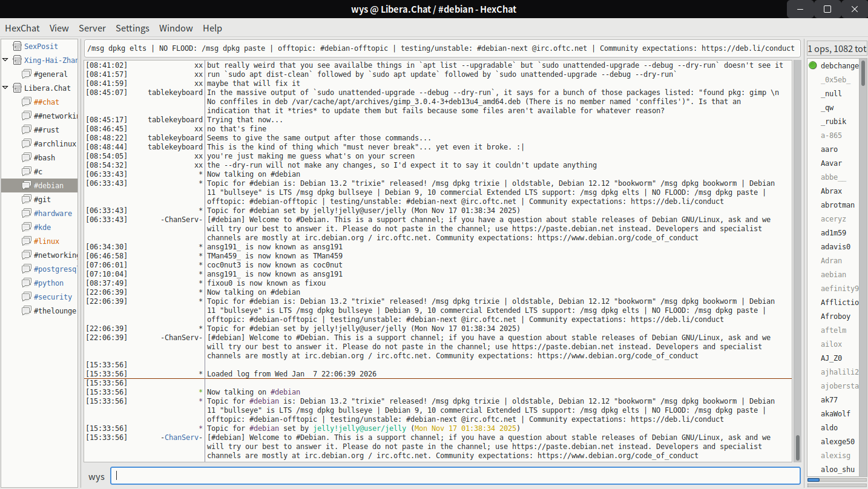Click the SexPosit server icon in the tree
868x489 pixels.
coord(16,46)
